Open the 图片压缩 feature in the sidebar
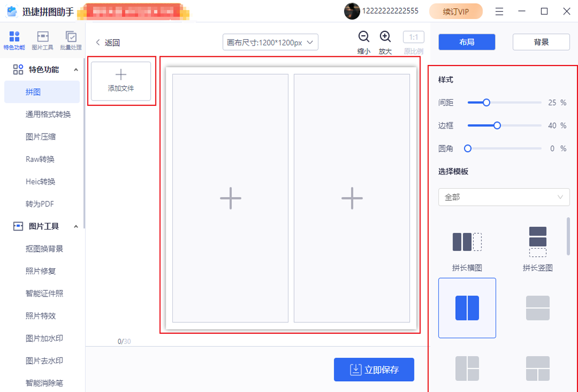The image size is (578, 392). (41, 136)
